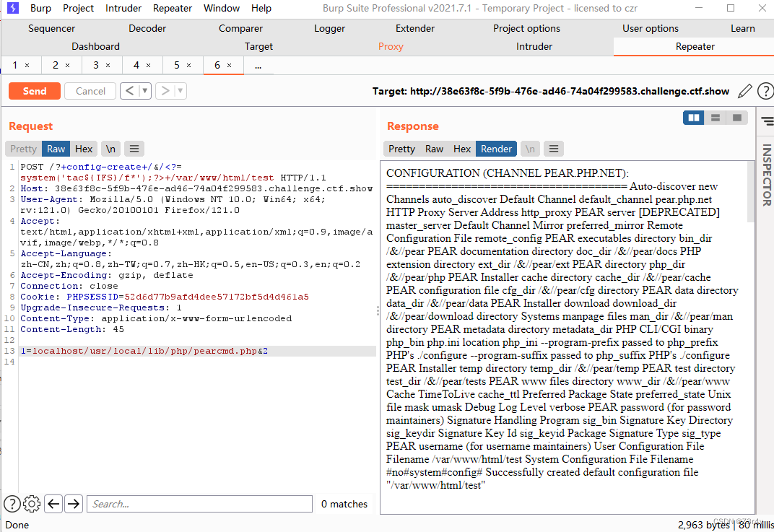This screenshot has width=774, height=532.
Task: Switch to the Logger tab
Action: [x=329, y=29]
